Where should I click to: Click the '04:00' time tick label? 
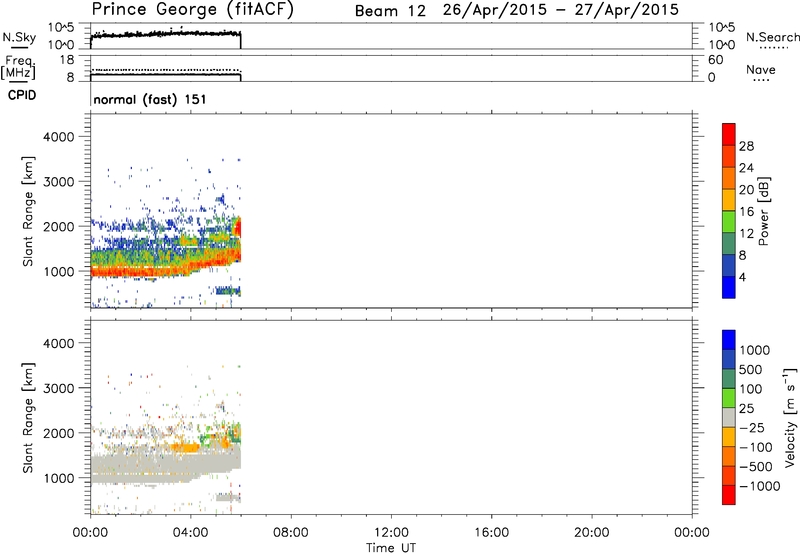tap(190, 533)
